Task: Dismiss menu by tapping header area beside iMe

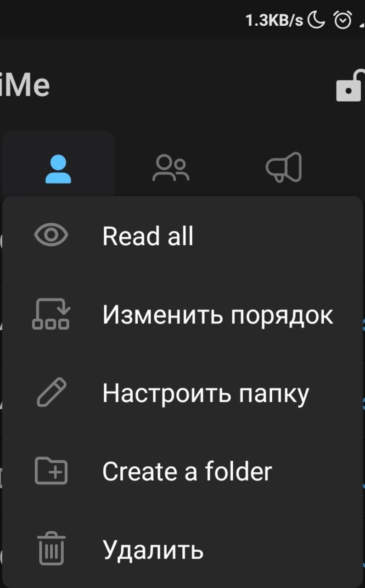Action: click(x=193, y=85)
